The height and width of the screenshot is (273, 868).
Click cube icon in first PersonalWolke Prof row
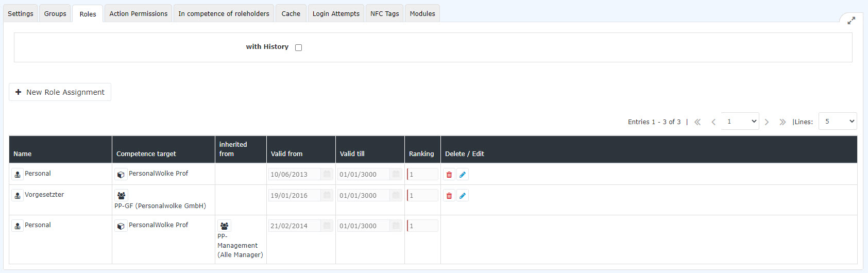[x=121, y=175]
